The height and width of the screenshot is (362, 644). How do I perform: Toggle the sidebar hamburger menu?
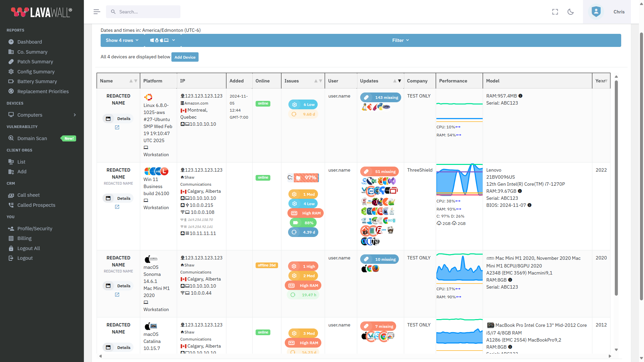coord(97,12)
